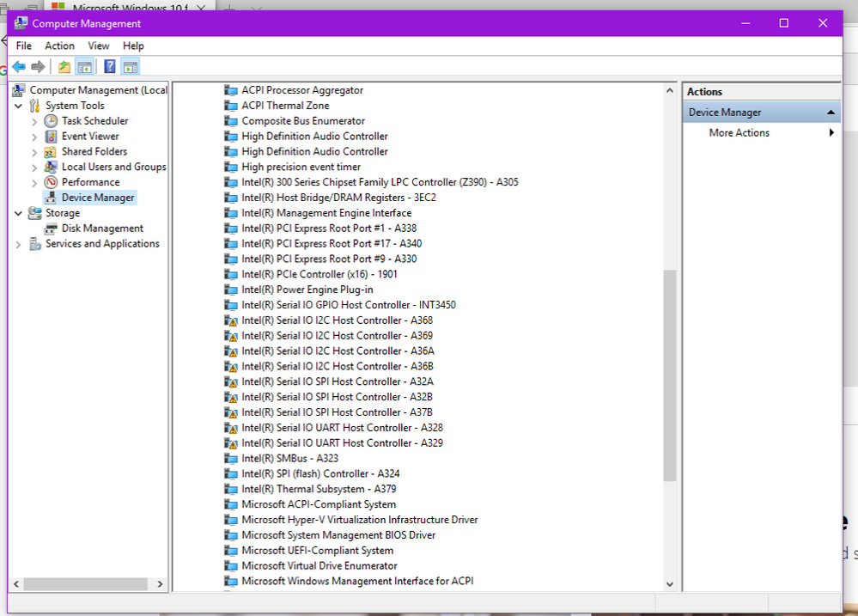Select Intel(R) Serial IO UART Host Controller - A329
Screen dimensions: 858x616
343,443
